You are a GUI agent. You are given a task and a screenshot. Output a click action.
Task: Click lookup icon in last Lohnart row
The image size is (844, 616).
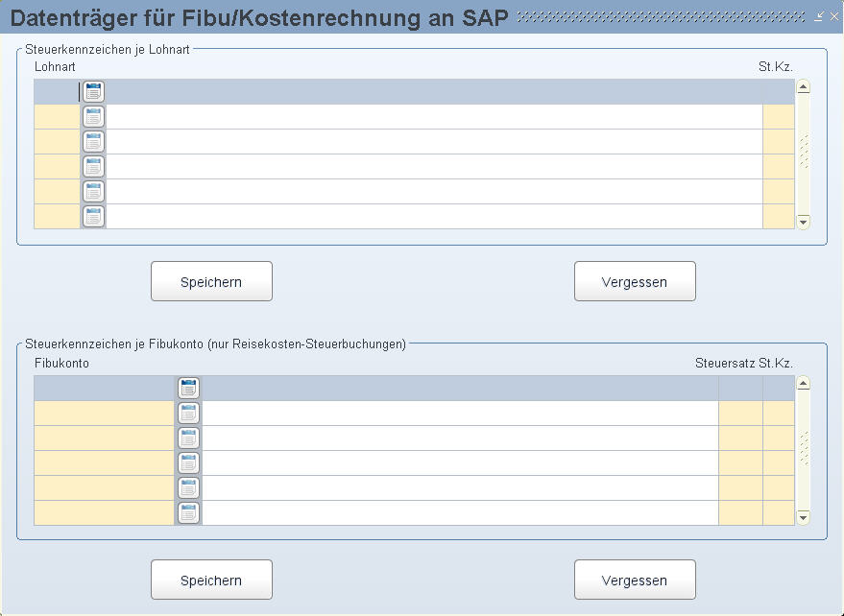(x=93, y=217)
